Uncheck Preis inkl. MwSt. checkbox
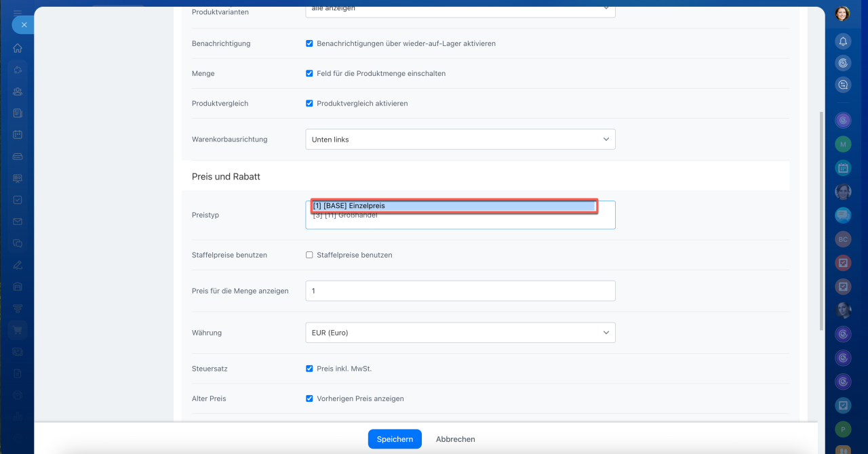868x454 pixels. coord(309,369)
